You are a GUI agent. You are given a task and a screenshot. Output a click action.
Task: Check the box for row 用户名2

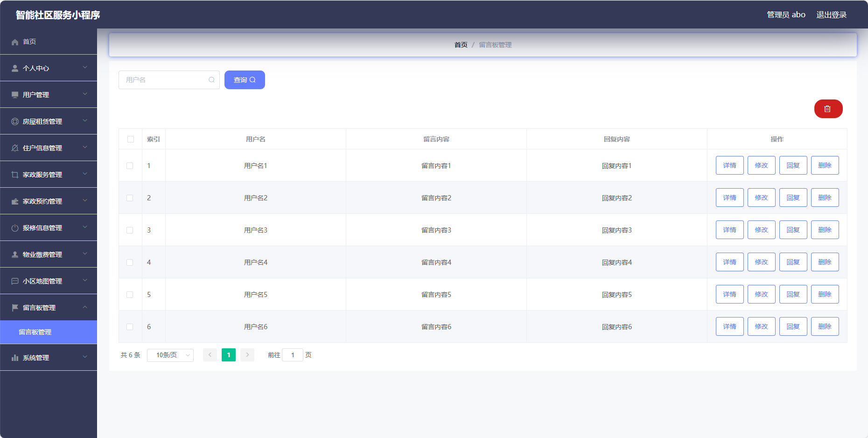[130, 198]
